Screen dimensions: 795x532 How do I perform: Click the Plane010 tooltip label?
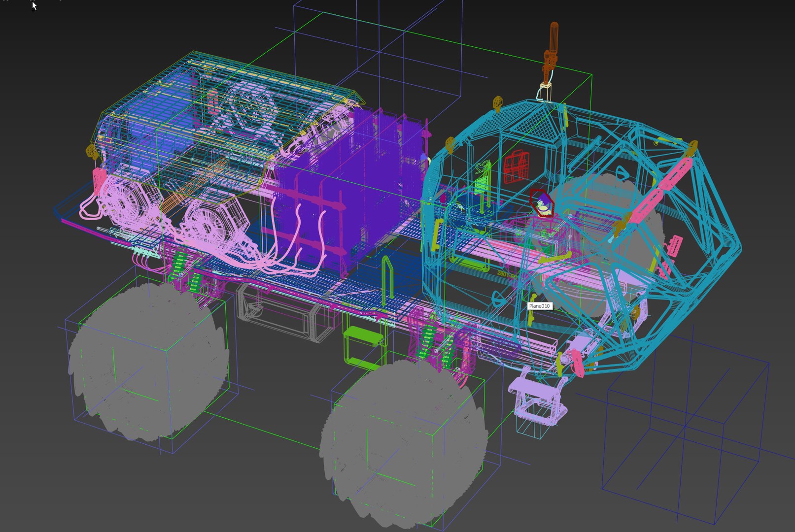click(x=539, y=306)
